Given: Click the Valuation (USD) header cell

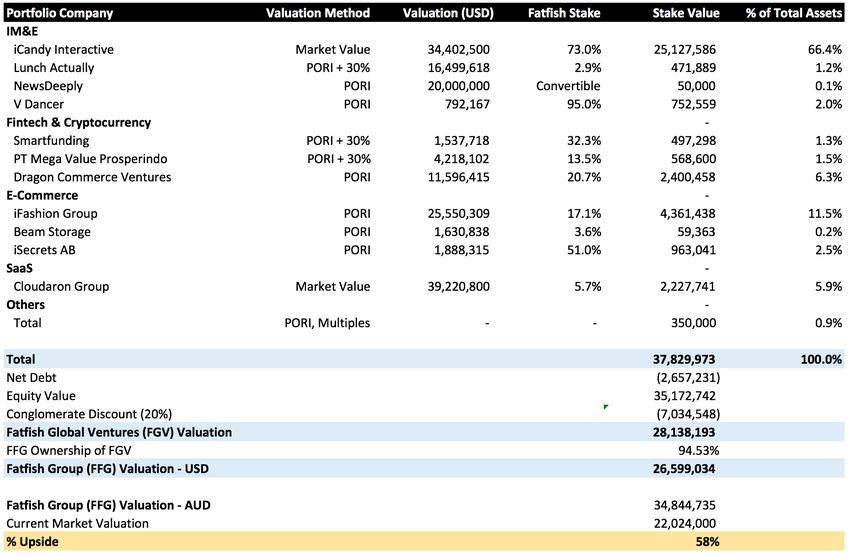Looking at the screenshot, I should coord(448,13).
